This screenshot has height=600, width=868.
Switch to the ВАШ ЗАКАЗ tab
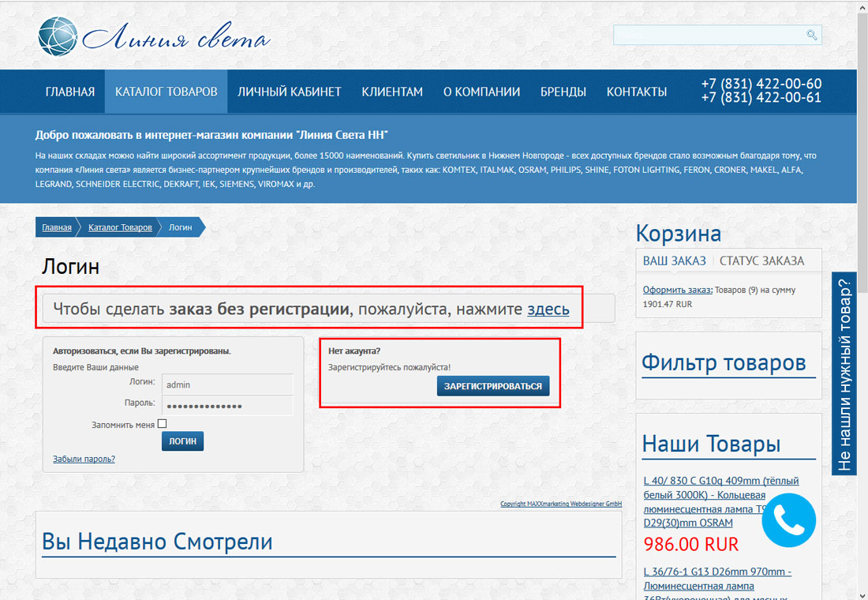point(674,261)
